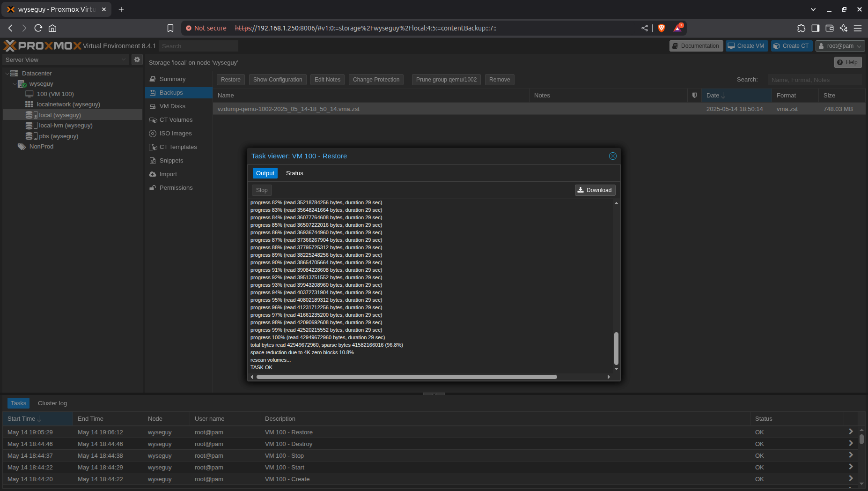Open the Brave shields lion icon

pyautogui.click(x=662, y=28)
